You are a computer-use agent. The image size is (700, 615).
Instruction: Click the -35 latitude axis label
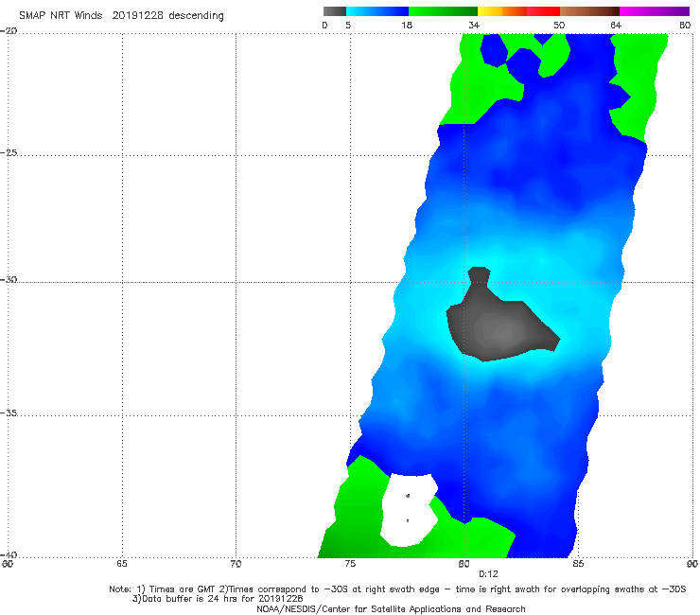(x=9, y=413)
